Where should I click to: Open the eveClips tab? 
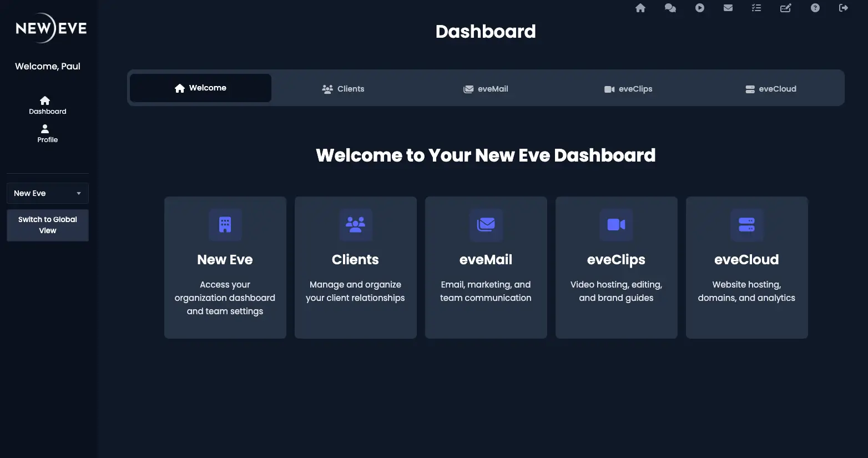[x=628, y=89]
